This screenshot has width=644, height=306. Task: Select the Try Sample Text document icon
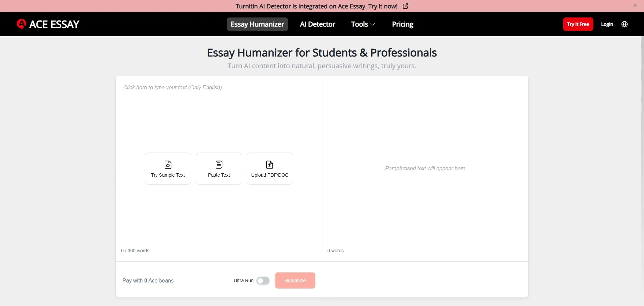[168, 165]
